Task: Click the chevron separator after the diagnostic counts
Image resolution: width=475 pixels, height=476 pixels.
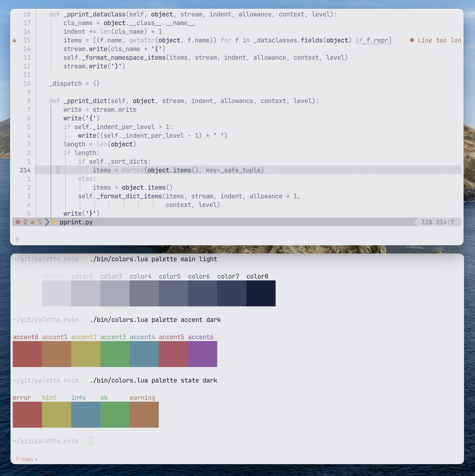Action: [x=46, y=222]
